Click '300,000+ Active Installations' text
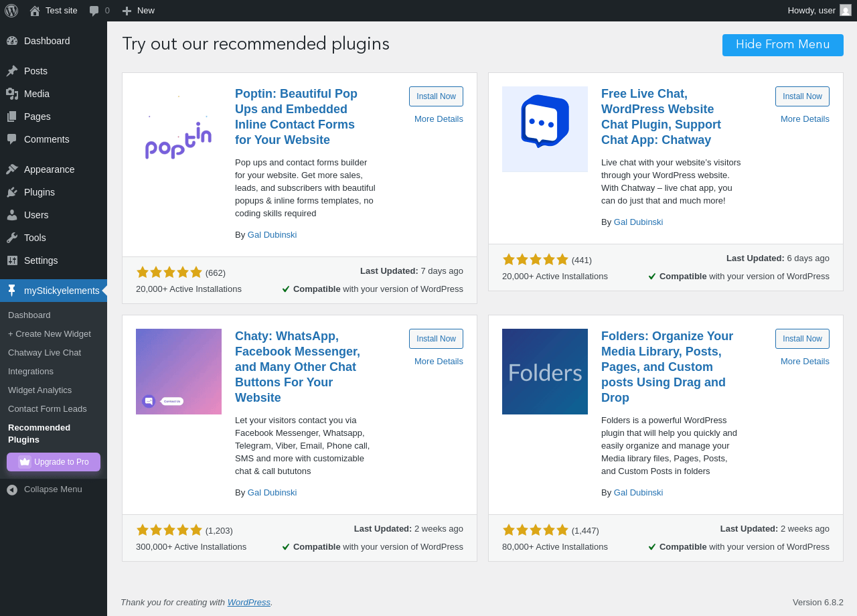 point(191,547)
